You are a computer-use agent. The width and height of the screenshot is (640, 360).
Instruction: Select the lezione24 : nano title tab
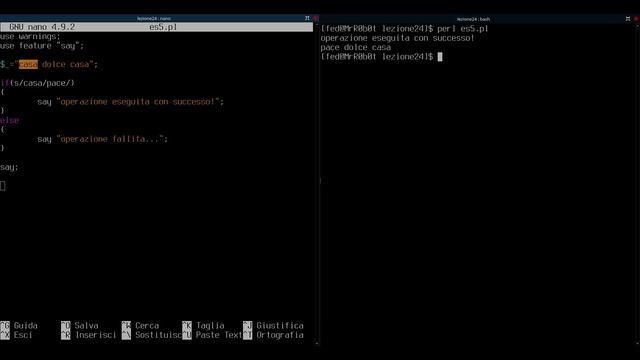point(154,18)
